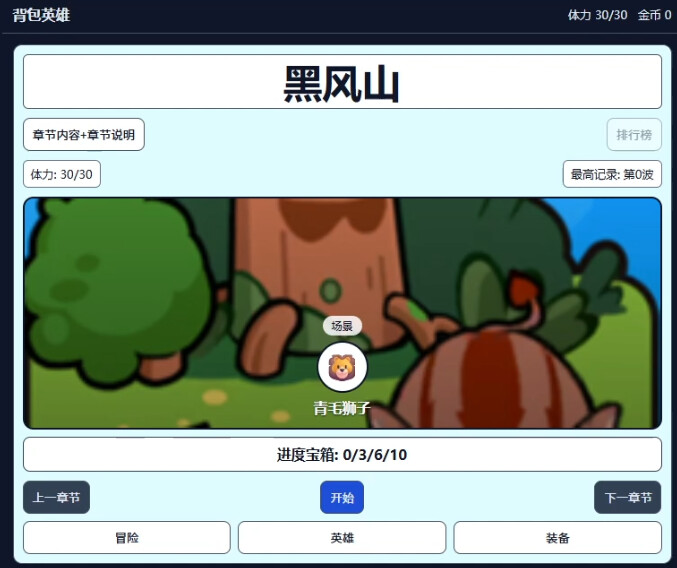Open the 排行榜 leaderboard
The width and height of the screenshot is (677, 568).
click(x=633, y=135)
